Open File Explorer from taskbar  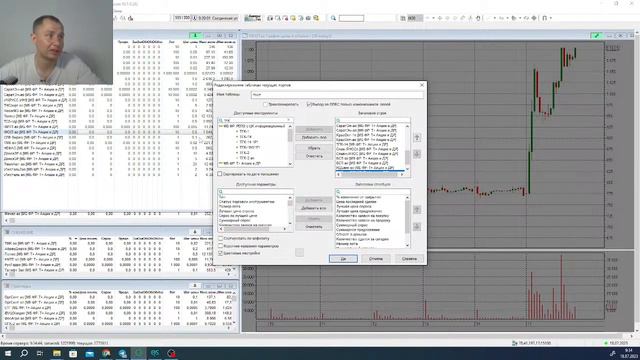(x=57, y=353)
